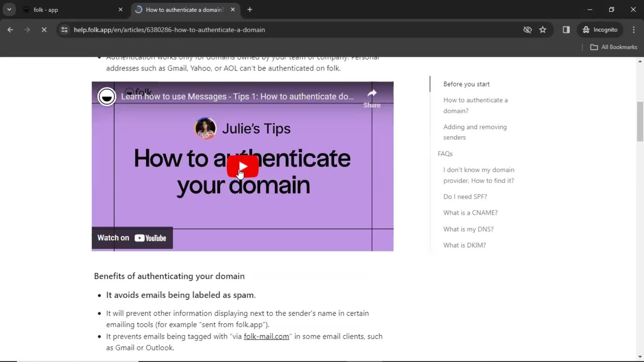This screenshot has width=644, height=362.
Task: Click Watch on YouTube button
Action: pyautogui.click(x=132, y=238)
